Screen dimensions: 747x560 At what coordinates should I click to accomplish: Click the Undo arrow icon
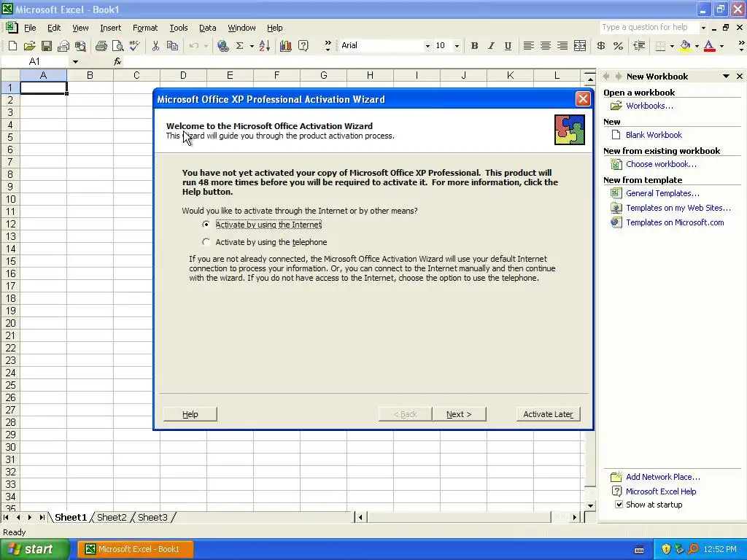[194, 46]
